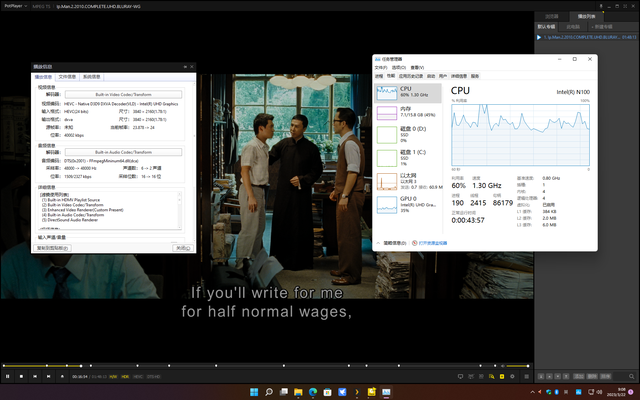The image size is (640, 400).
Task: Click the filter list scrollbar in playback info
Action: pos(179,211)
